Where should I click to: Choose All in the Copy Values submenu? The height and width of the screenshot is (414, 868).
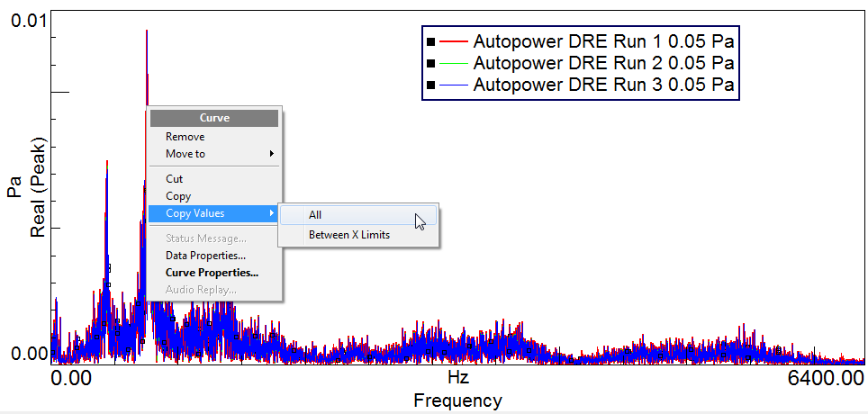pyautogui.click(x=315, y=215)
